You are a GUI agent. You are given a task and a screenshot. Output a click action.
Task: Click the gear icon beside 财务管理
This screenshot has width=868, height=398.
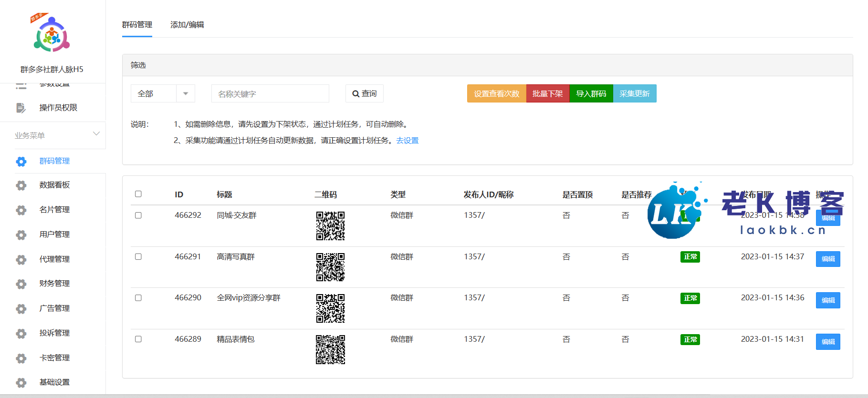(x=21, y=284)
